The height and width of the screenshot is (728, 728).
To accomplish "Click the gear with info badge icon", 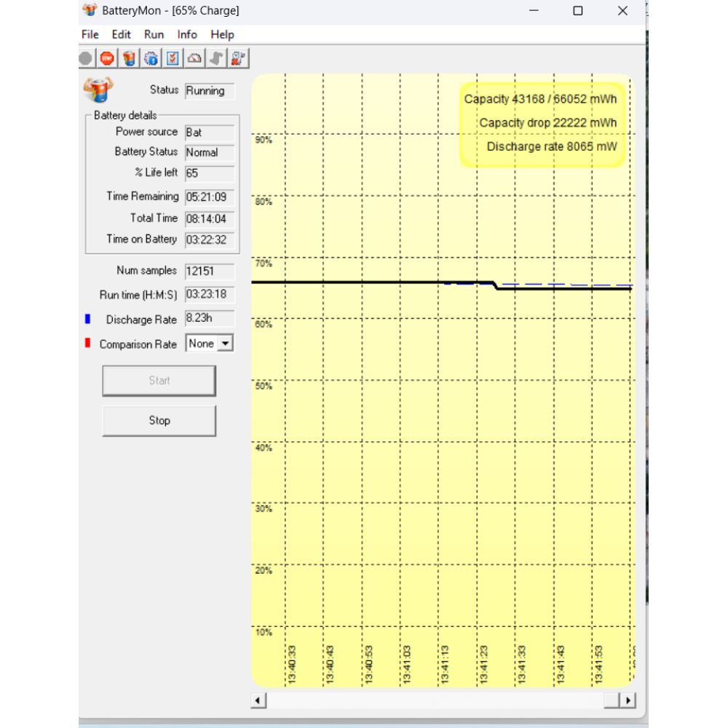I will pyautogui.click(x=151, y=58).
